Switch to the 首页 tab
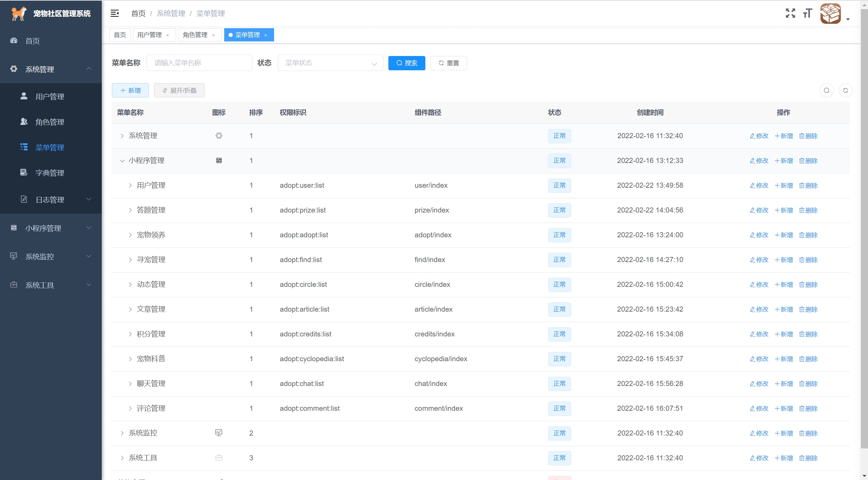Image resolution: width=868 pixels, height=480 pixels. click(120, 35)
